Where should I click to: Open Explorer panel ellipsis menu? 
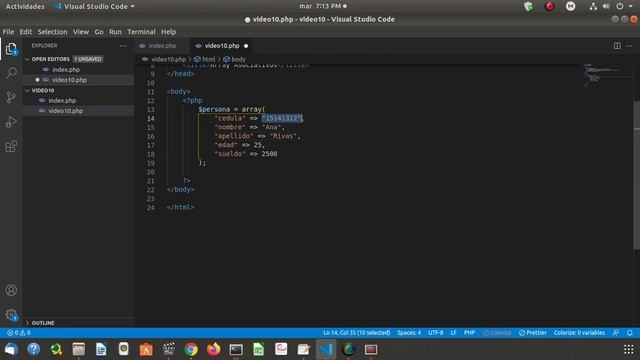(123, 46)
